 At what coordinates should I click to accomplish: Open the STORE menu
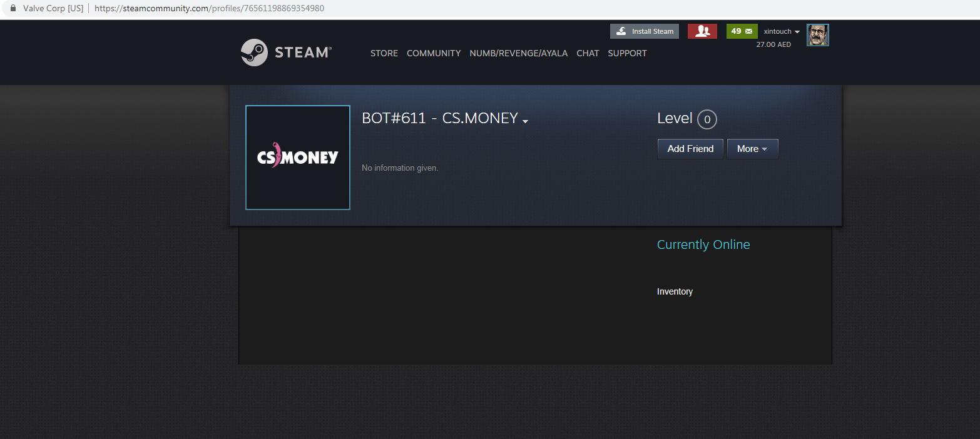384,53
